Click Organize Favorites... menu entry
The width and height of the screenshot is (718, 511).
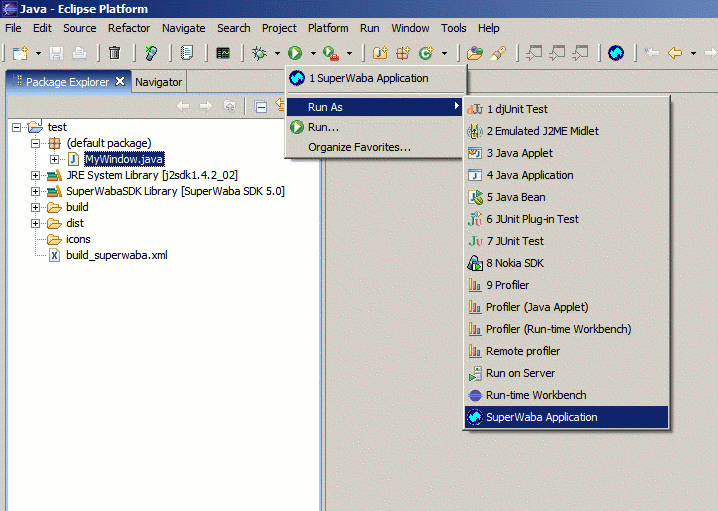point(359,147)
